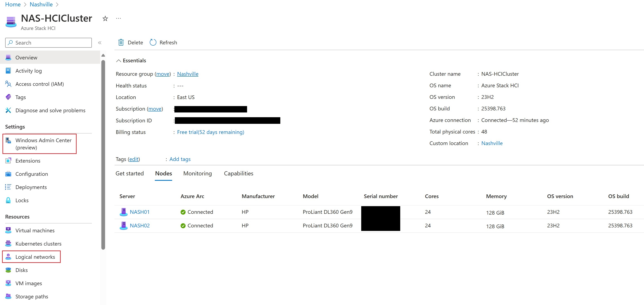
Task: Click NASH01 Connected status
Action: point(197,212)
